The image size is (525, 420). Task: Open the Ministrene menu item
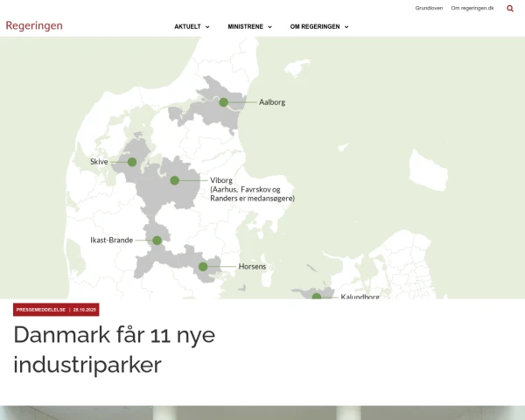pyautogui.click(x=244, y=27)
